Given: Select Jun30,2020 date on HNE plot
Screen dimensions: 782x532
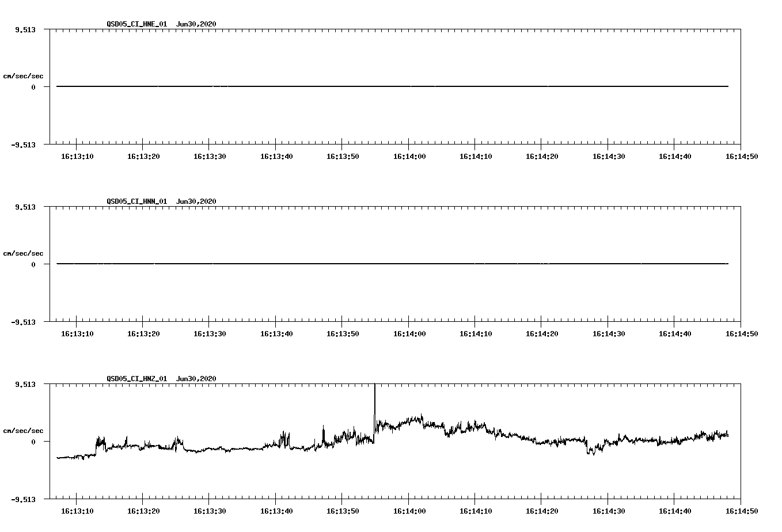Looking at the screenshot, I should 196,24.
